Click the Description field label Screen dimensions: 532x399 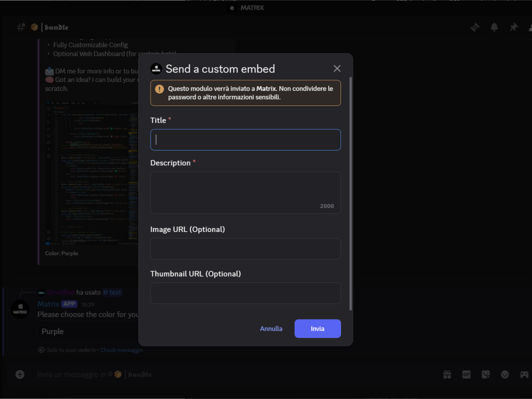170,163
